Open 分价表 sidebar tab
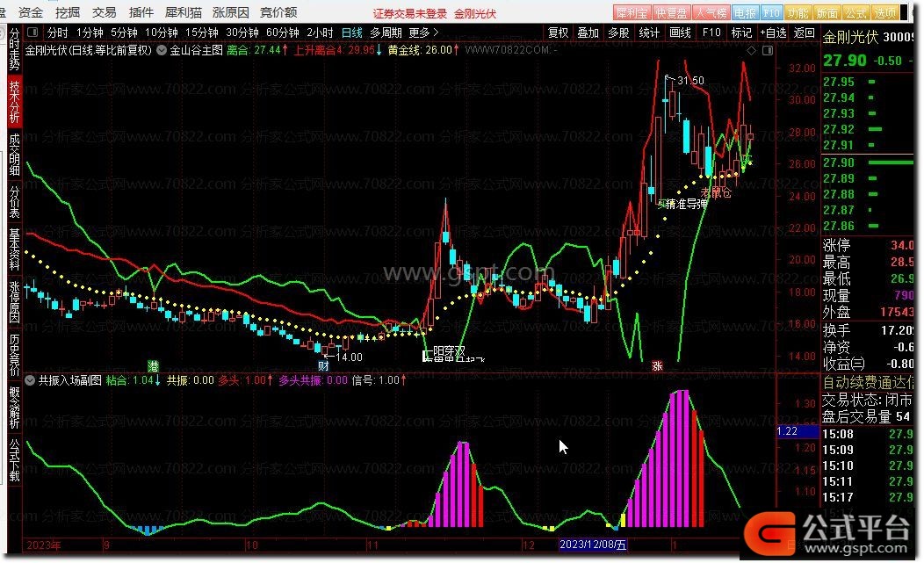Image resolution: width=924 pixels, height=563 pixels. (14, 202)
